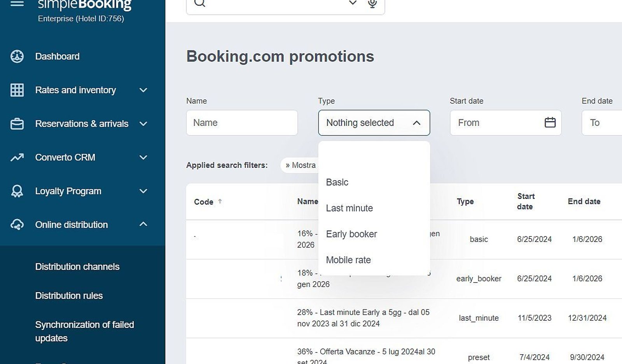Viewport: 622px width, 364px height.
Task: Click the '7/4/2024' start date cell
Action: (535, 357)
